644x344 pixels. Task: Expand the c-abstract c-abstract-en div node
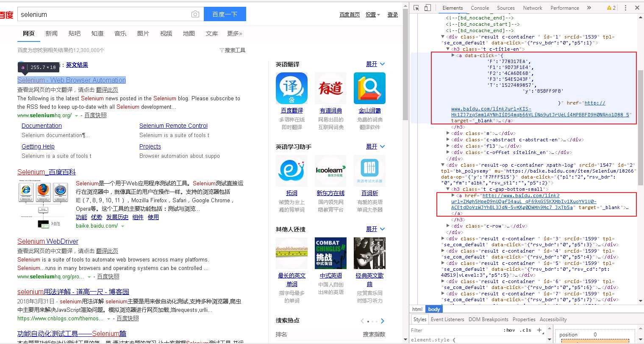click(448, 140)
